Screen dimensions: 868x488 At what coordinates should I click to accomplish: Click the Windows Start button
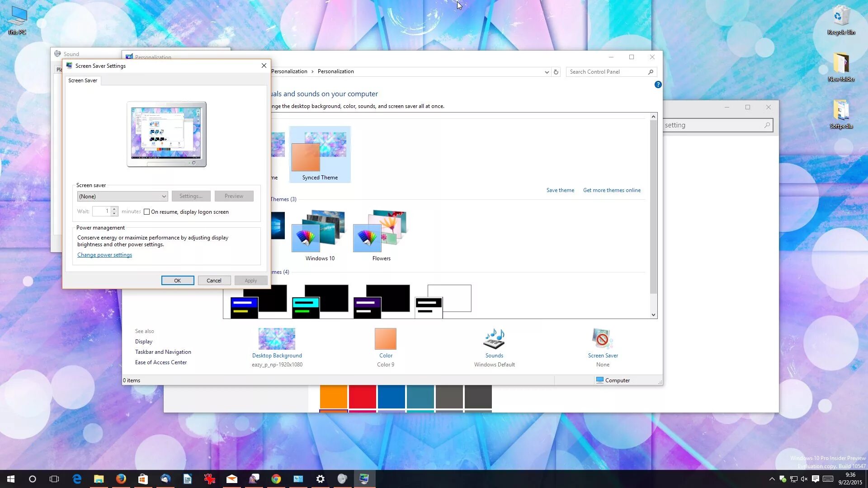click(11, 479)
